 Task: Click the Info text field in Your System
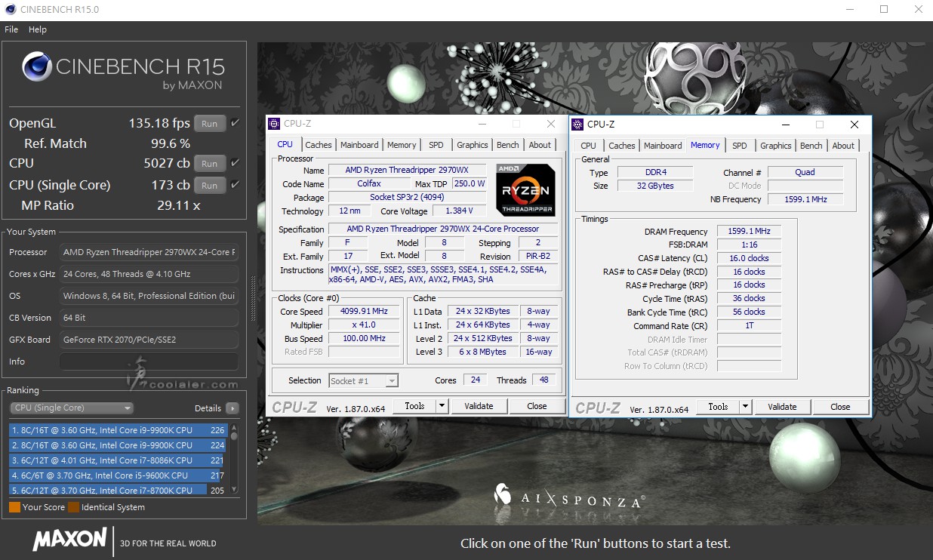[149, 362]
